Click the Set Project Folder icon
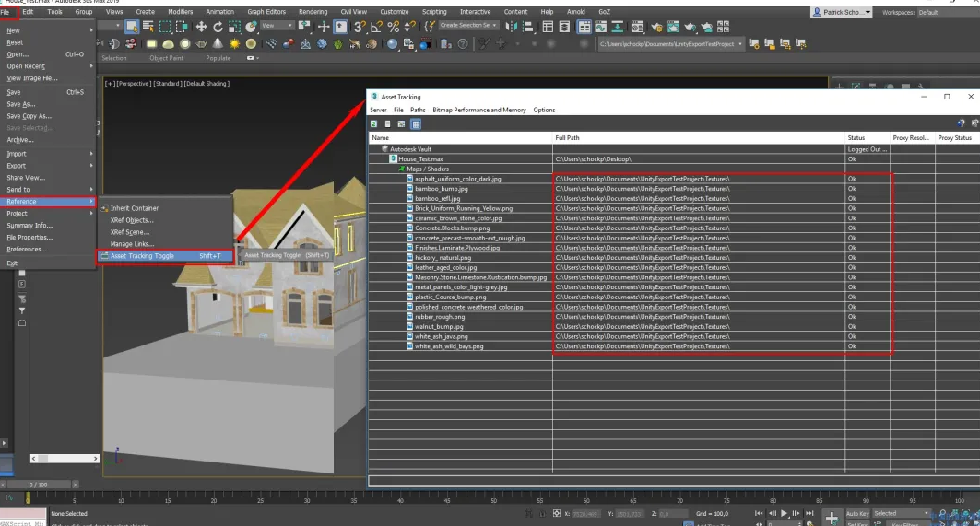This screenshot has height=526, width=980. point(754,43)
